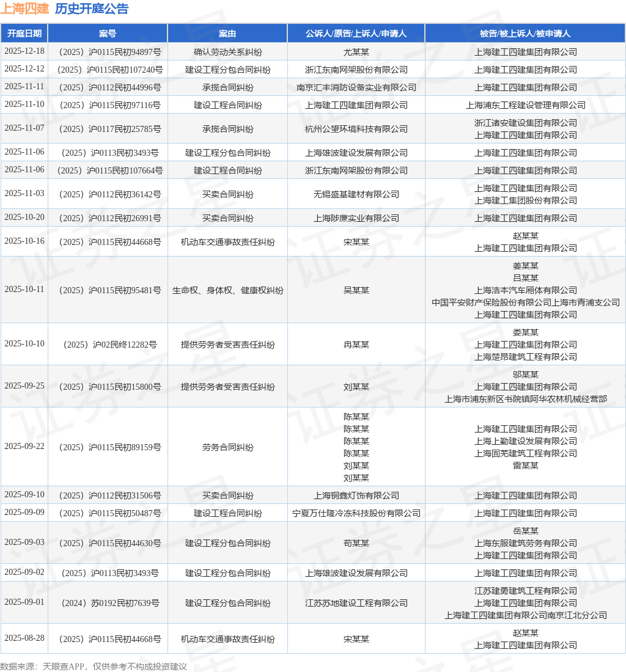Select date cell 2025-09-22
The height and width of the screenshot is (672, 626).
[x=24, y=446]
